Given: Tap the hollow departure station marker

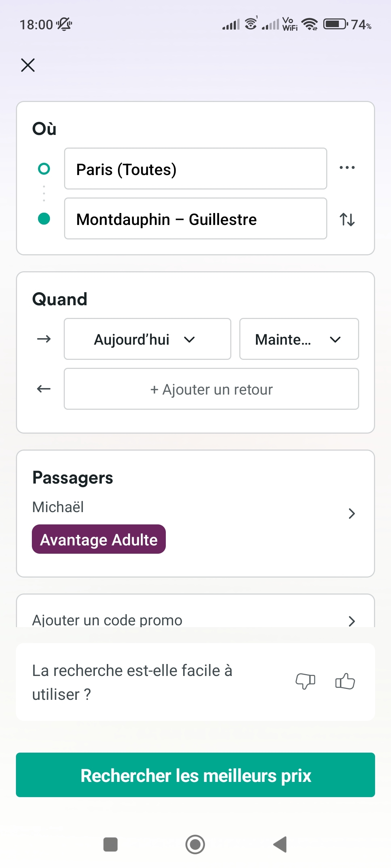Looking at the screenshot, I should [x=44, y=169].
